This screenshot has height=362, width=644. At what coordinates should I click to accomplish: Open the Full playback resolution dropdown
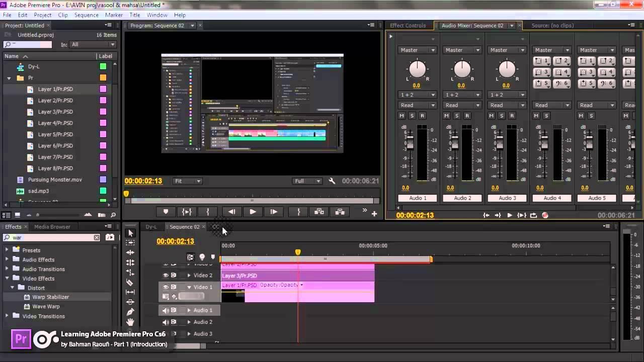coord(307,181)
